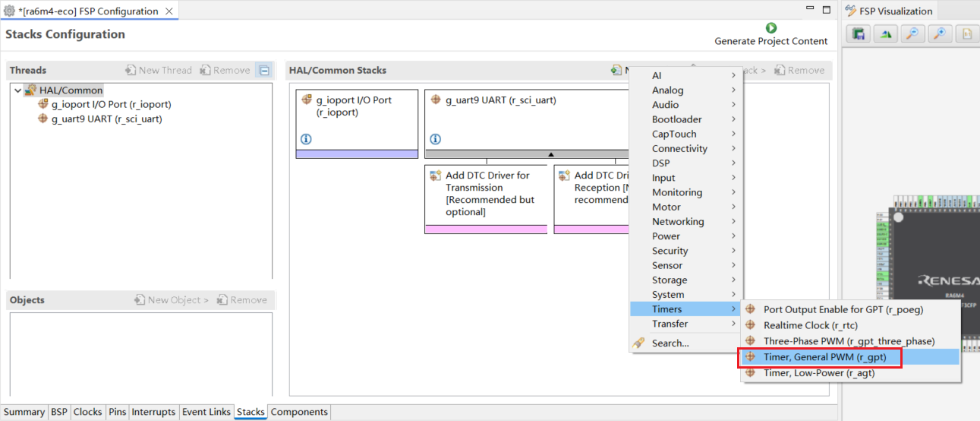Click the triangle expander bar under g_uart9 block
The width and height of the screenshot is (980, 421).
pos(528,154)
